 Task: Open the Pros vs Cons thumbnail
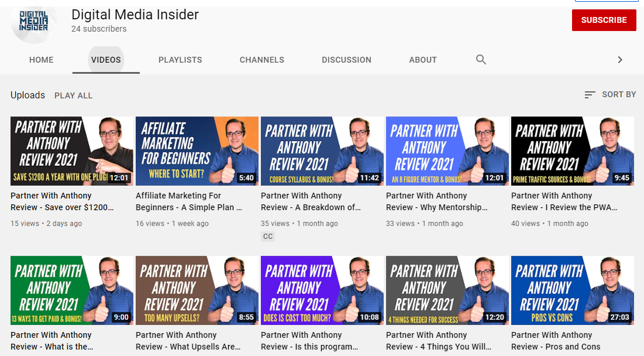click(x=573, y=290)
